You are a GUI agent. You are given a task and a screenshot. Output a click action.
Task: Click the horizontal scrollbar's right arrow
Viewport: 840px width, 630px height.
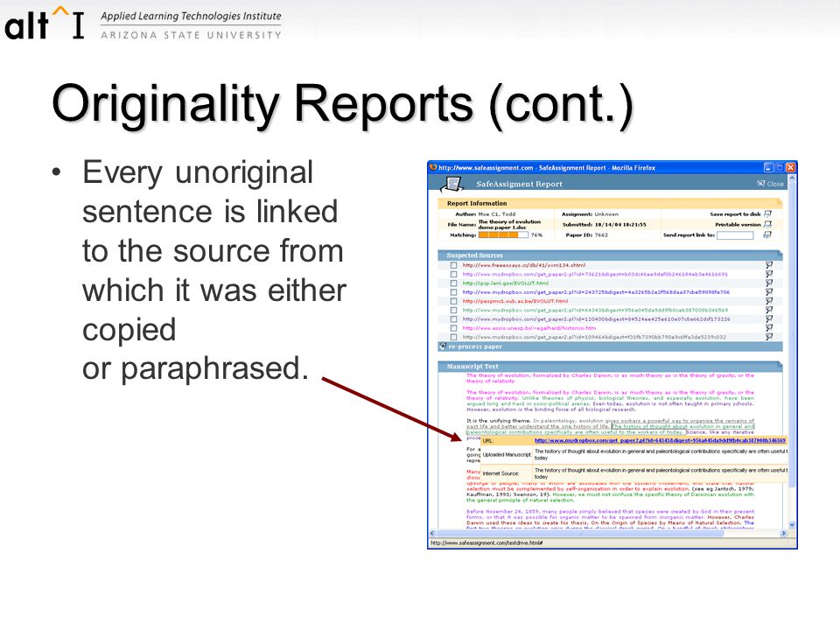(x=784, y=534)
